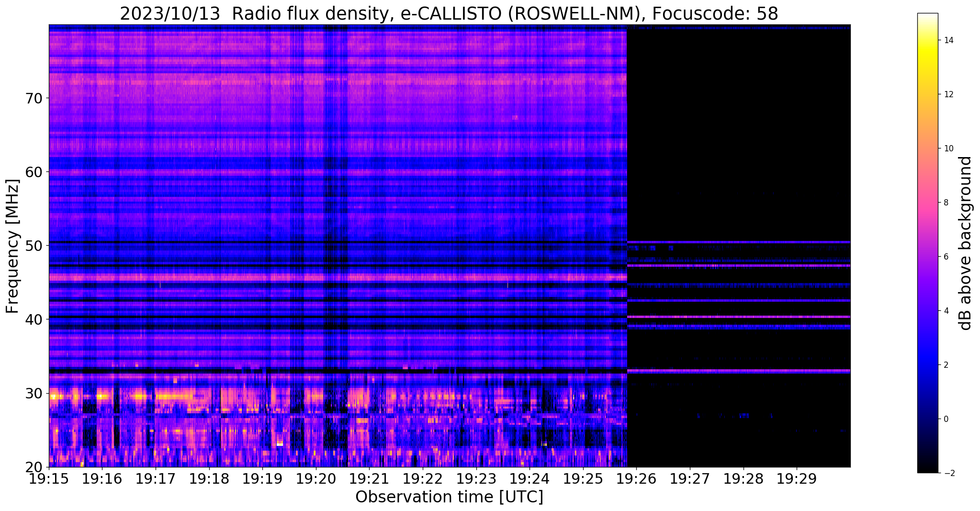Click the colorbar tick value 8
This screenshot has height=511, width=980.
click(x=946, y=203)
